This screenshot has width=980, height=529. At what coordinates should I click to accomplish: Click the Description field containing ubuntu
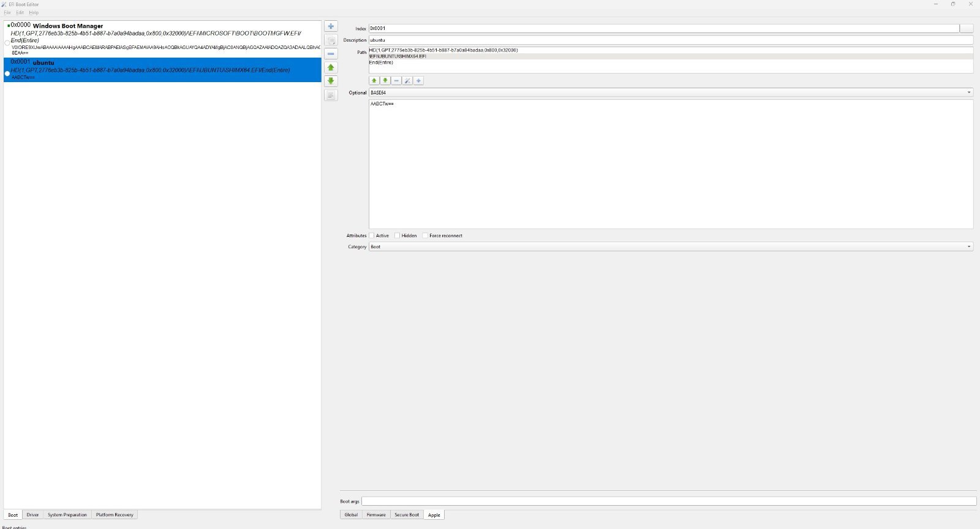click(x=671, y=40)
